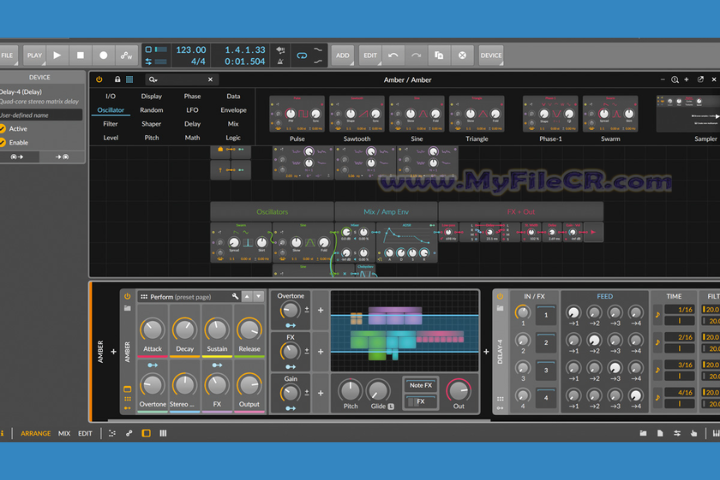720x480 pixels.
Task: Switch to the ARRANGE view
Action: 36,433
